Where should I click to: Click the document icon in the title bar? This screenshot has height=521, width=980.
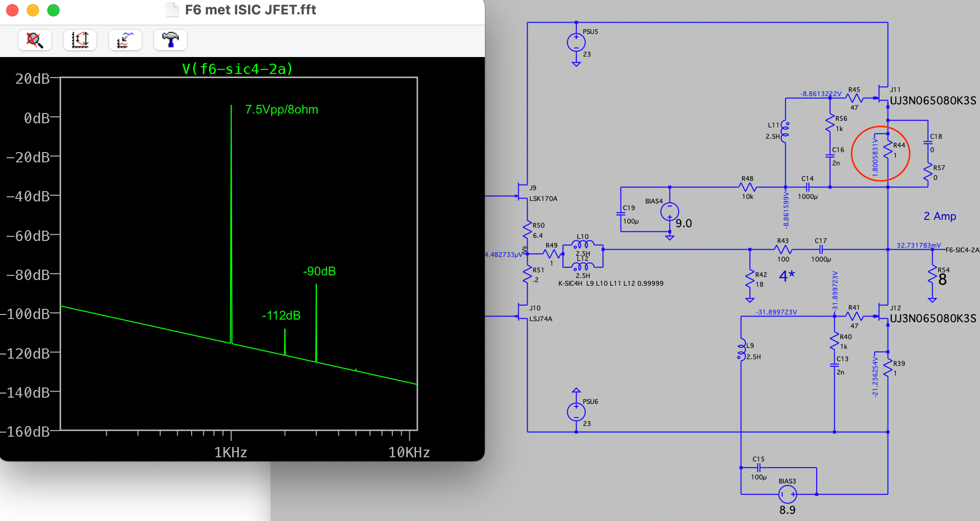pyautogui.click(x=173, y=10)
